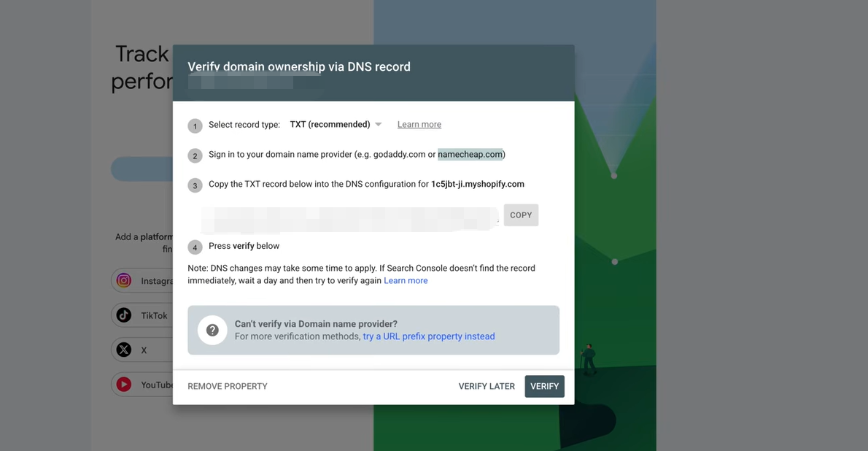Open Learn more link in DNS note
This screenshot has width=868, height=451.
[406, 281]
